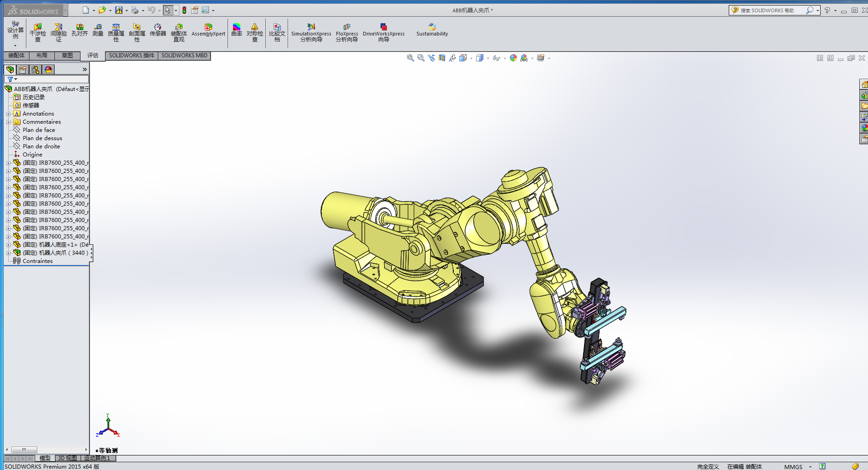Click the 测量 measure tool
868x470 pixels.
tap(98, 30)
